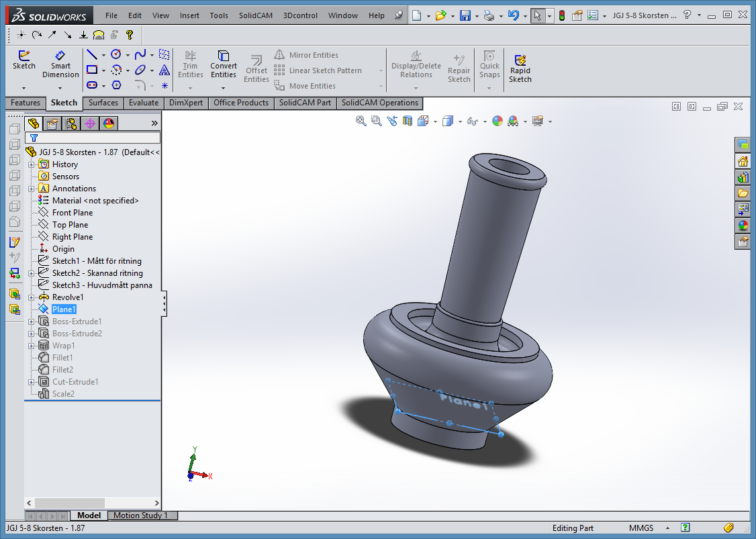This screenshot has height=539, width=756.
Task: Click the Save toolbar icon
Action: click(x=465, y=15)
